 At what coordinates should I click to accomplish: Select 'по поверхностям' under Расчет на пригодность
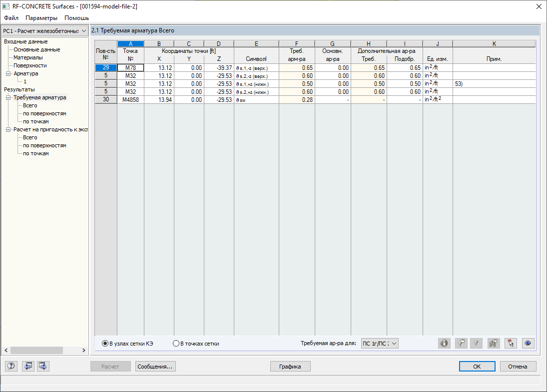tap(44, 145)
